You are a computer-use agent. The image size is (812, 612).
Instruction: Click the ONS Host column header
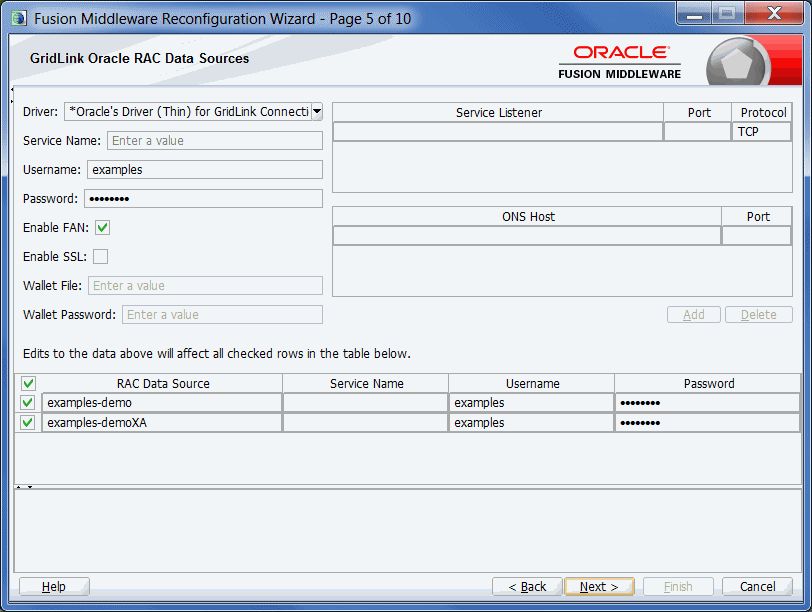click(x=527, y=216)
